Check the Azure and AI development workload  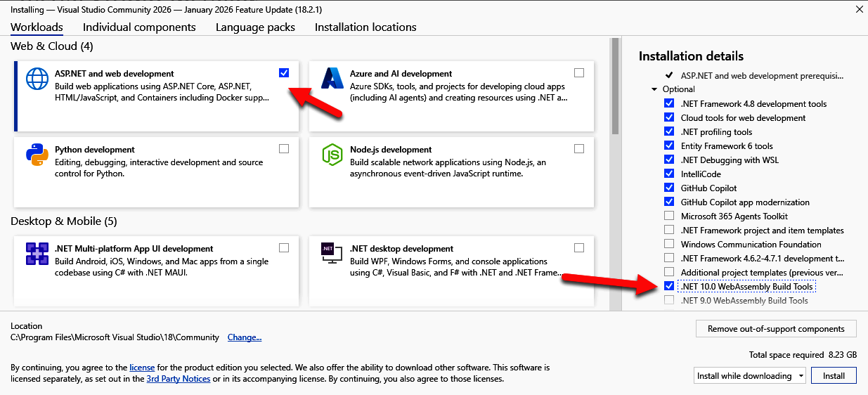(579, 72)
